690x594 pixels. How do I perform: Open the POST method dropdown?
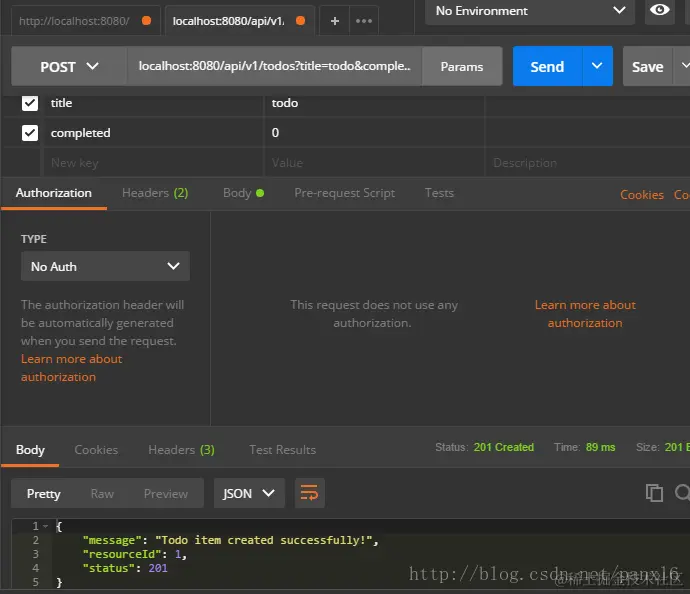(x=69, y=66)
